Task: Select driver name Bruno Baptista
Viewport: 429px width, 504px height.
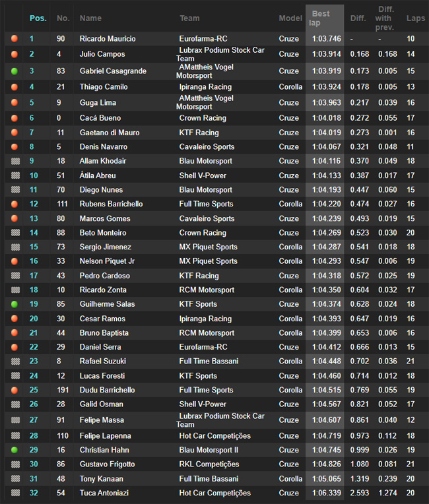Action: pos(104,333)
